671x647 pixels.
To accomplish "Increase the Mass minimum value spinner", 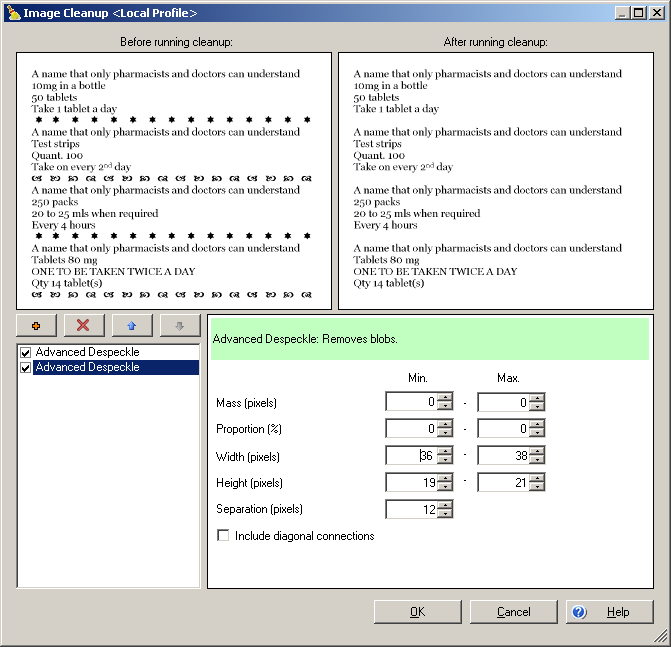I will tap(445, 397).
